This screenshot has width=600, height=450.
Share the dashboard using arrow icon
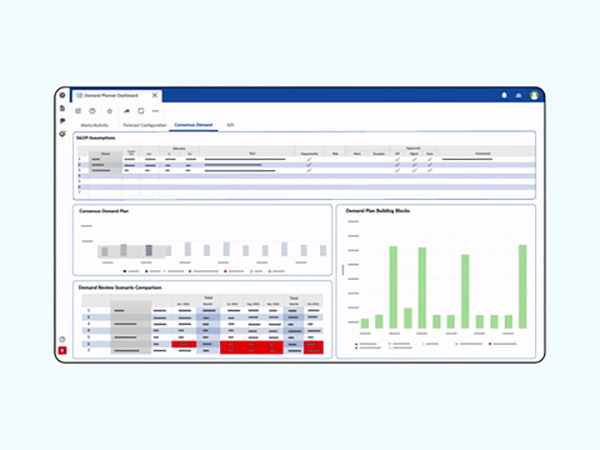click(126, 111)
